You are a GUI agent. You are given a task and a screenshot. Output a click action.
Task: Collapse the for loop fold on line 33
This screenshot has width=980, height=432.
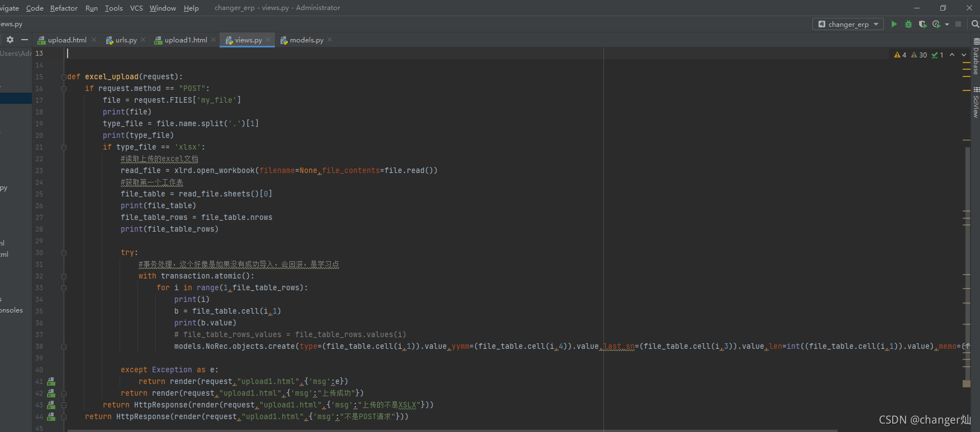[64, 288]
